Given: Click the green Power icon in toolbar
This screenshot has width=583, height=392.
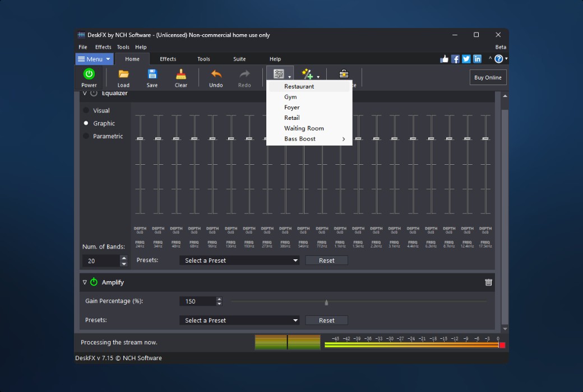Looking at the screenshot, I should click(x=89, y=74).
